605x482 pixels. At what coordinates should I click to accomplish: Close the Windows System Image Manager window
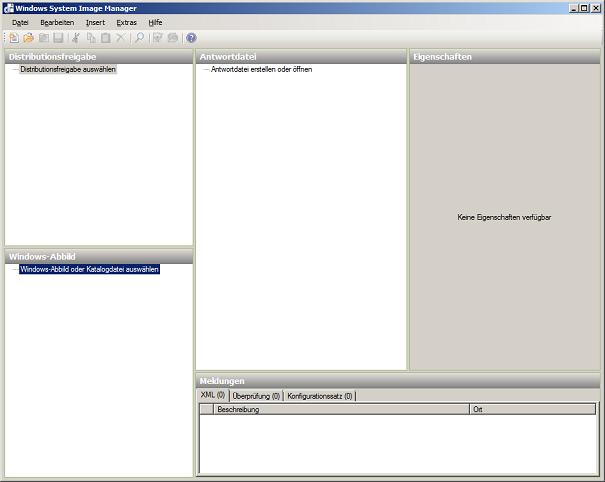pyautogui.click(x=596, y=8)
